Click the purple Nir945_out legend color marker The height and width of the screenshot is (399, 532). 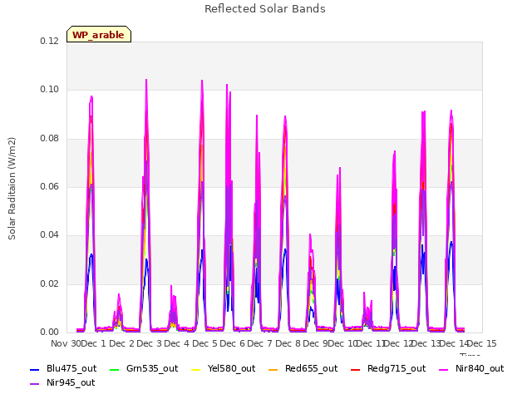tap(35, 384)
